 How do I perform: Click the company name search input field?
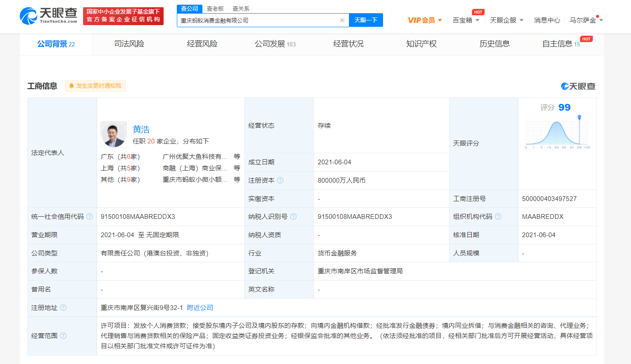[258, 20]
